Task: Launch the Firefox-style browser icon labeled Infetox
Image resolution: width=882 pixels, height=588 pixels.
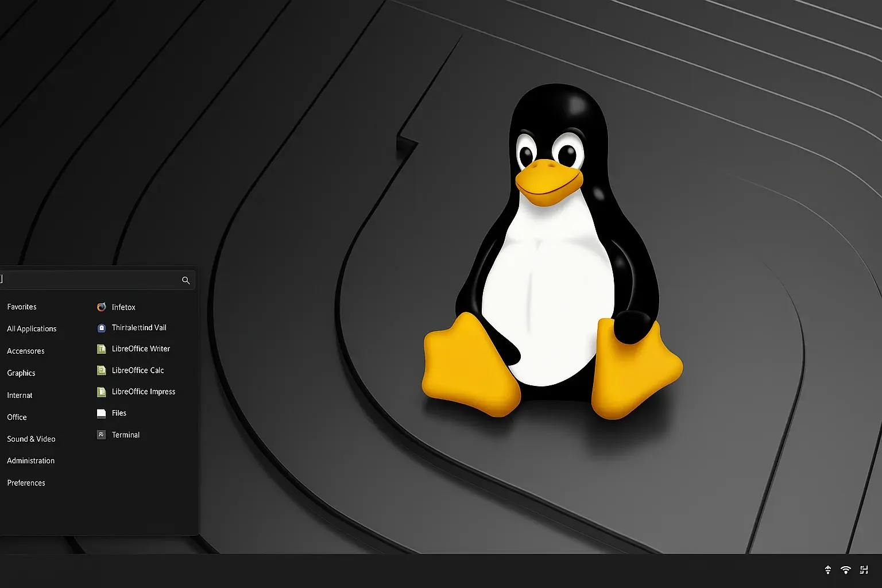Action: [x=102, y=307]
